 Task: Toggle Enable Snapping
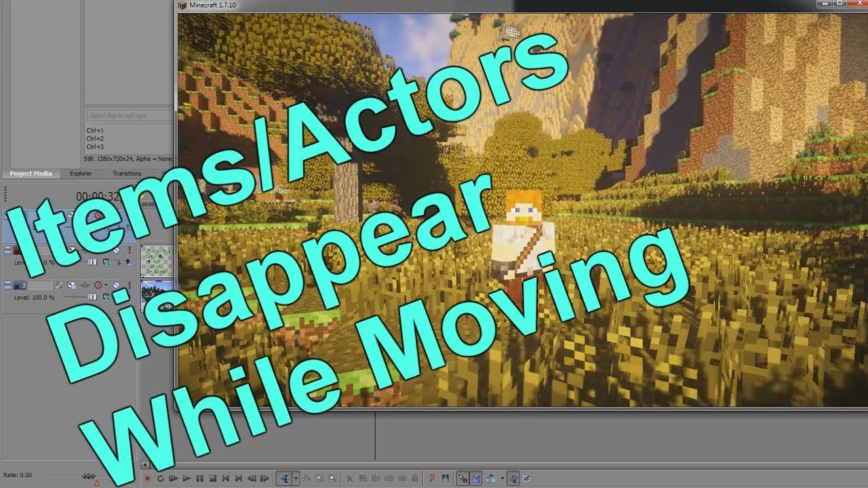coord(462,479)
